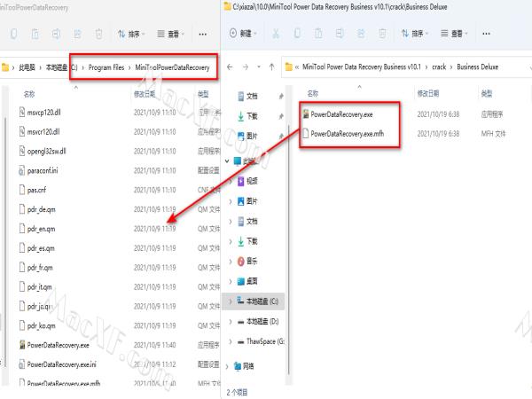The image size is (532, 399).
Task: Expand the Desktop folder node
Action: (231, 281)
